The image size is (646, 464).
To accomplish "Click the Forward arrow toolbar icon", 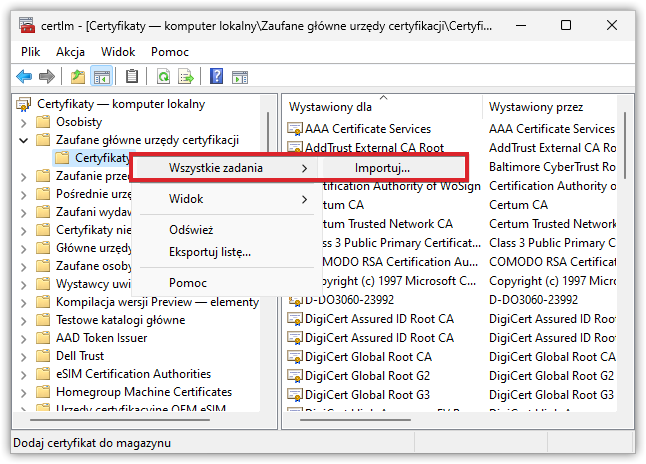I will pyautogui.click(x=47, y=77).
